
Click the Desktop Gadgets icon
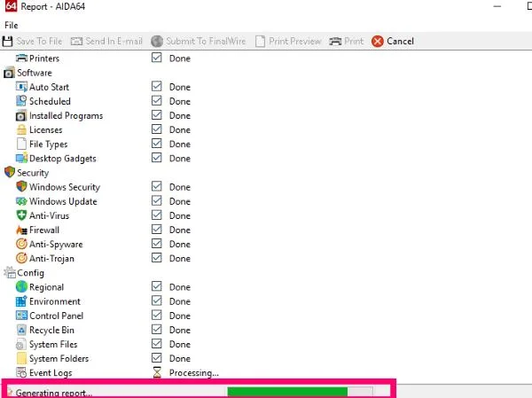21,158
